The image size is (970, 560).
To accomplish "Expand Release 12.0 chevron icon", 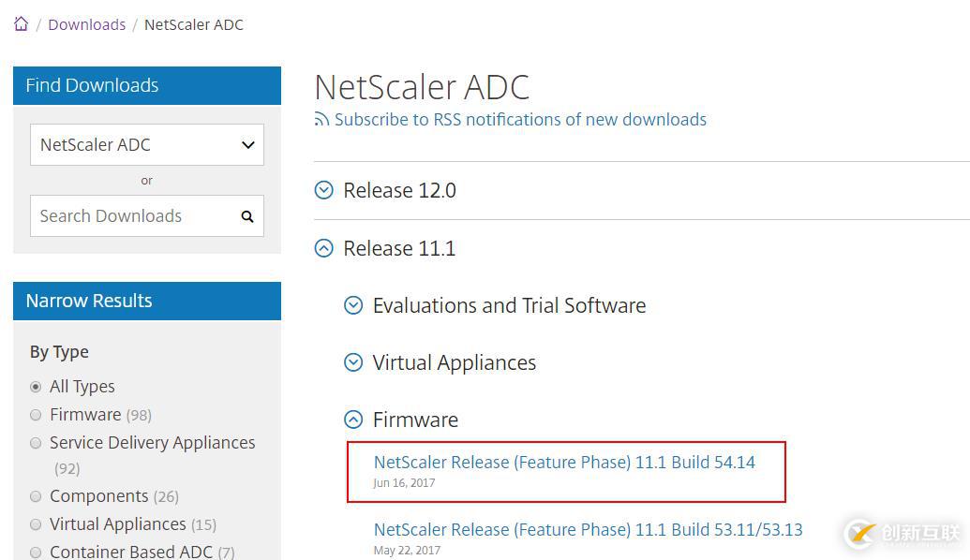I will (x=324, y=190).
